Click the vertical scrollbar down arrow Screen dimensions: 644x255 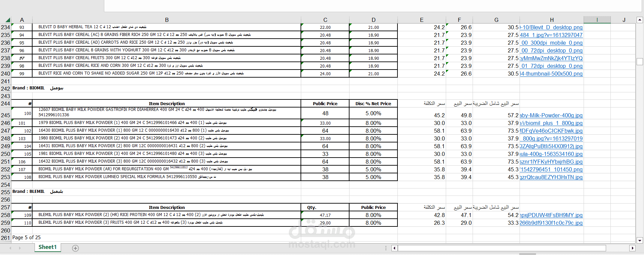[640, 240]
